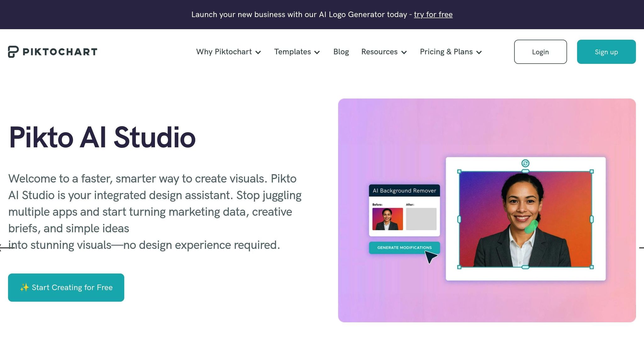This screenshot has height=362, width=644.
Task: Open the Pricing & Plans chevron
Action: [x=479, y=52]
